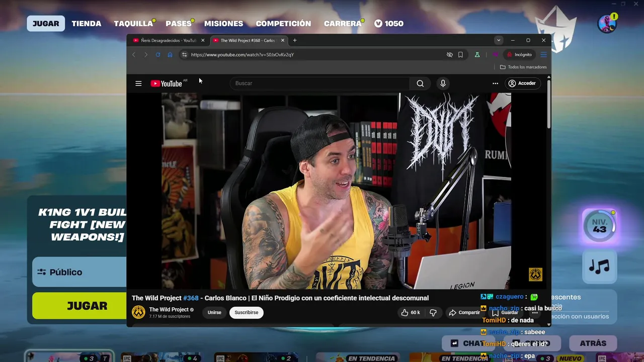Close the Ñeris Desagradecidos tab
This screenshot has width=644, height=362.
click(x=203, y=40)
